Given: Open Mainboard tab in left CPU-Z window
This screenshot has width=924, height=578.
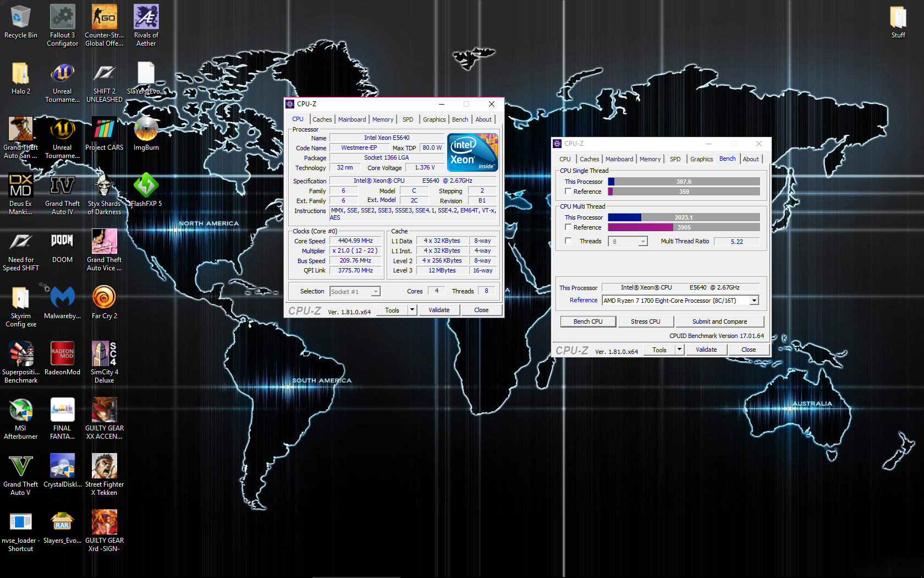Looking at the screenshot, I should tap(352, 119).
